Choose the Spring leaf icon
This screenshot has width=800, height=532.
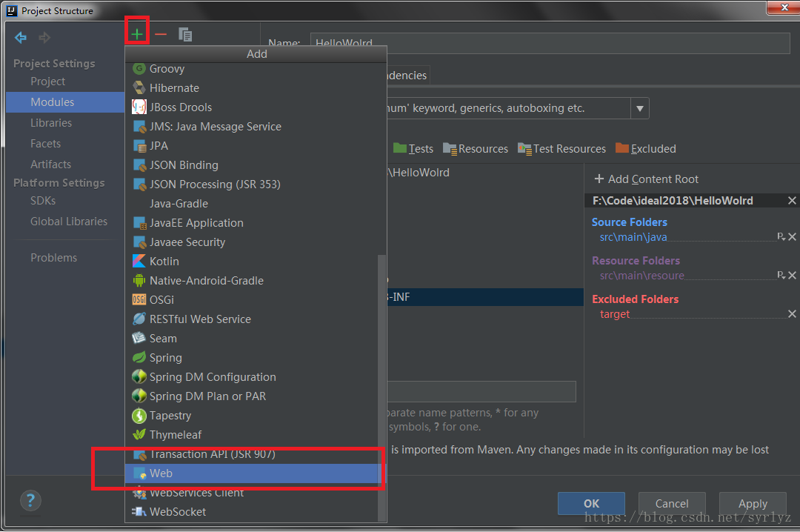(139, 357)
